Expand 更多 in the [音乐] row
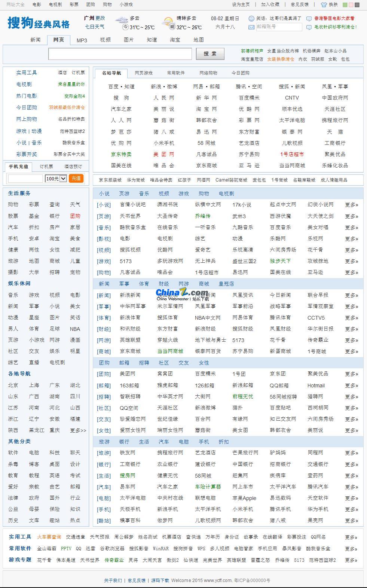This screenshot has width=367, height=588. (x=352, y=227)
